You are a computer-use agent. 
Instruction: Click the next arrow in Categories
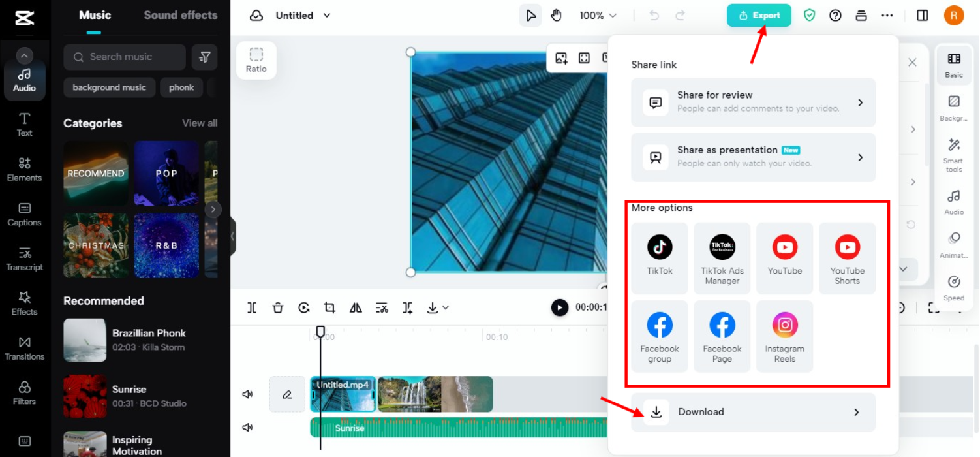click(213, 210)
